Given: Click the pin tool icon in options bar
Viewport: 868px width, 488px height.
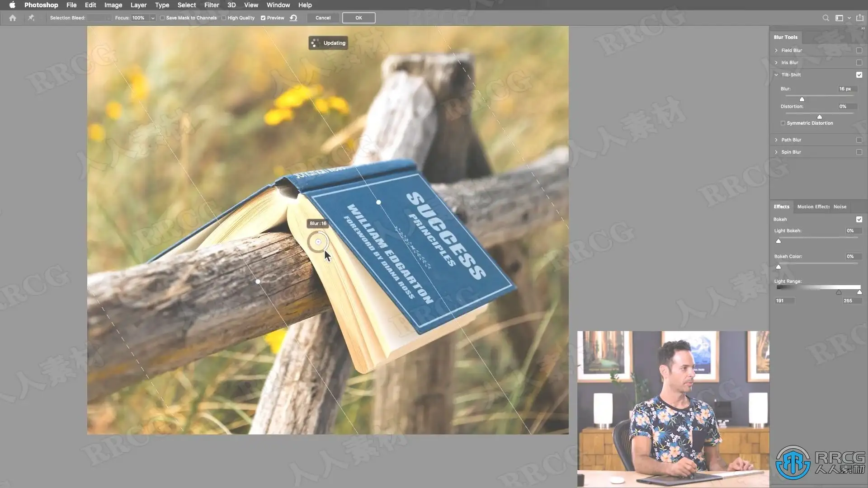Looking at the screenshot, I should pos(31,18).
